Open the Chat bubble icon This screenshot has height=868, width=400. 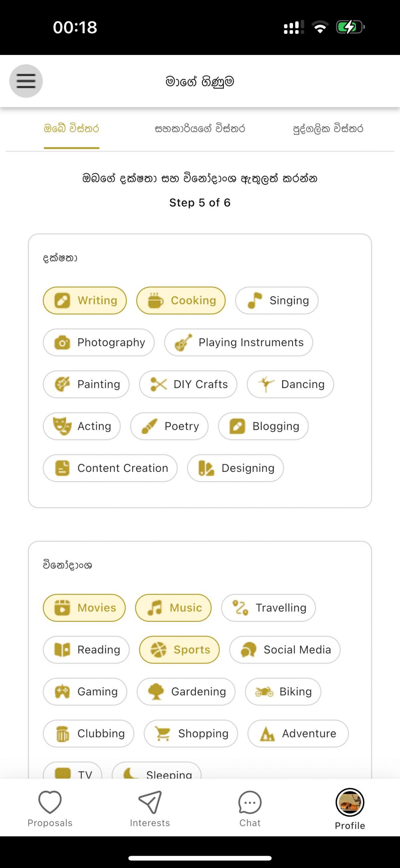250,803
